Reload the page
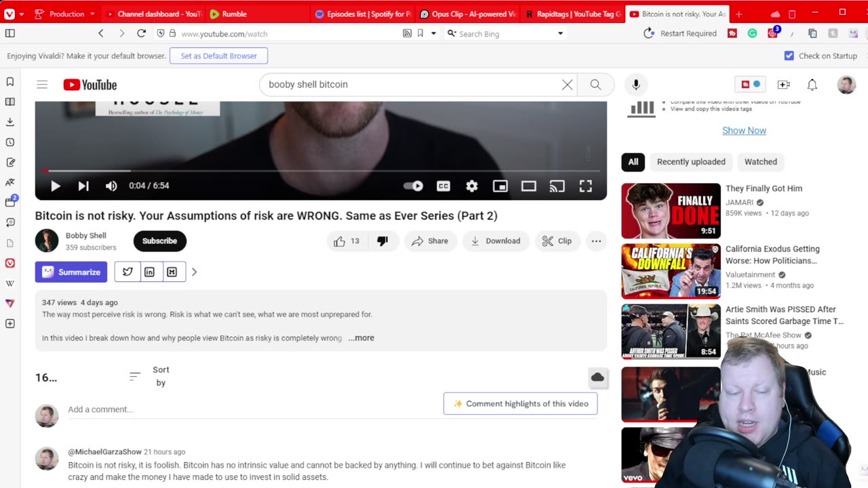Viewport: 868px width, 488px height. tap(141, 33)
